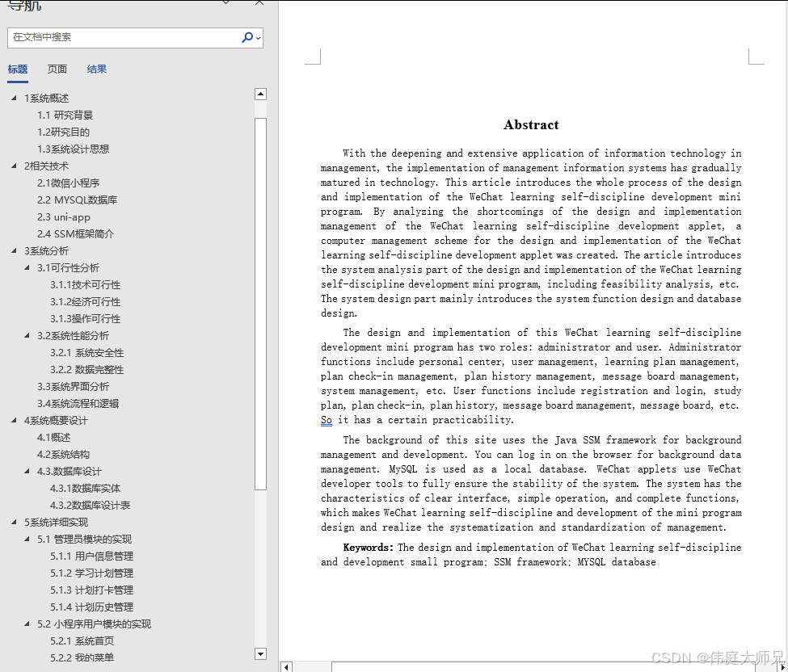Jump to heading 3.2.1 系统安全性
Screen dimensions: 788x672
pos(87,353)
